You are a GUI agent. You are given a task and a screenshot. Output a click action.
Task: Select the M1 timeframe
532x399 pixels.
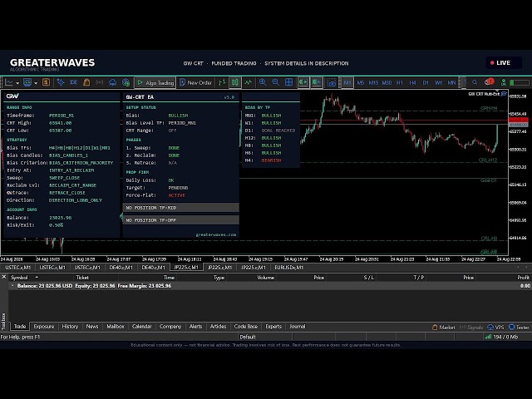347,82
